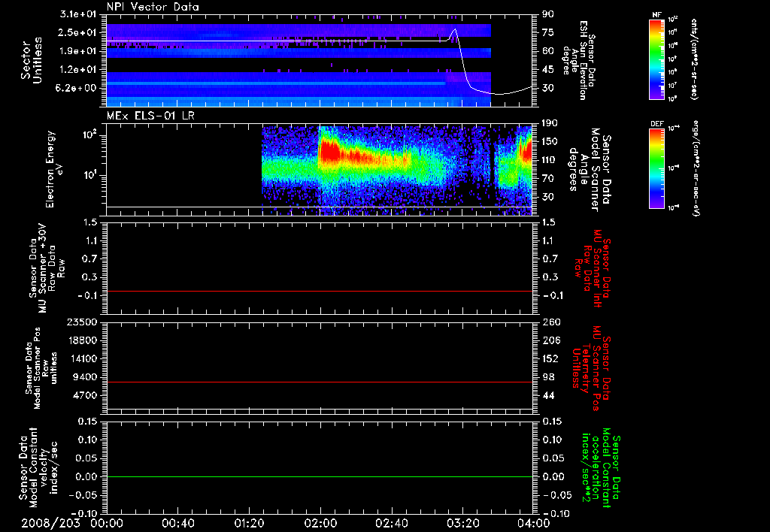This screenshot has width=770, height=532.
Task: Click the "260" telemetry tick value
Action: tap(550, 322)
